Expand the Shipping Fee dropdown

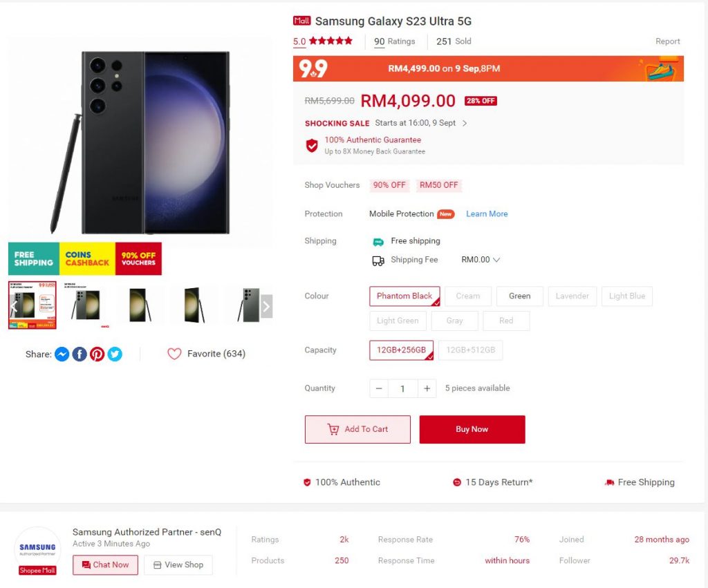(496, 260)
